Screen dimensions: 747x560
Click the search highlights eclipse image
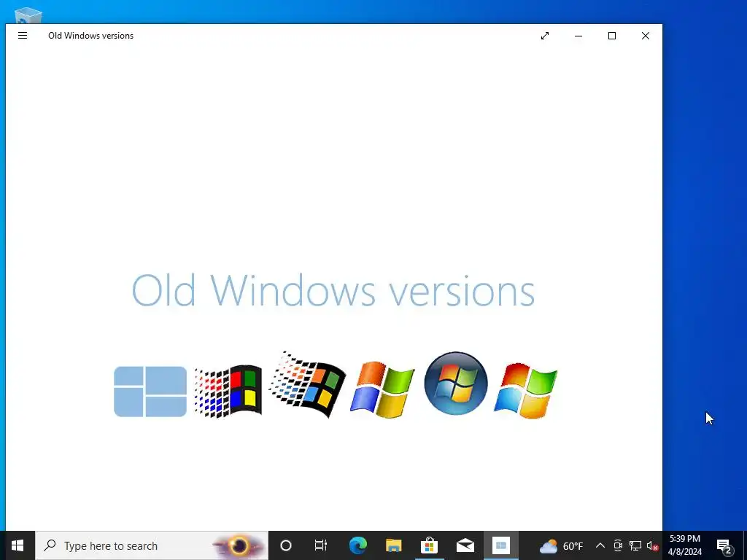click(239, 545)
